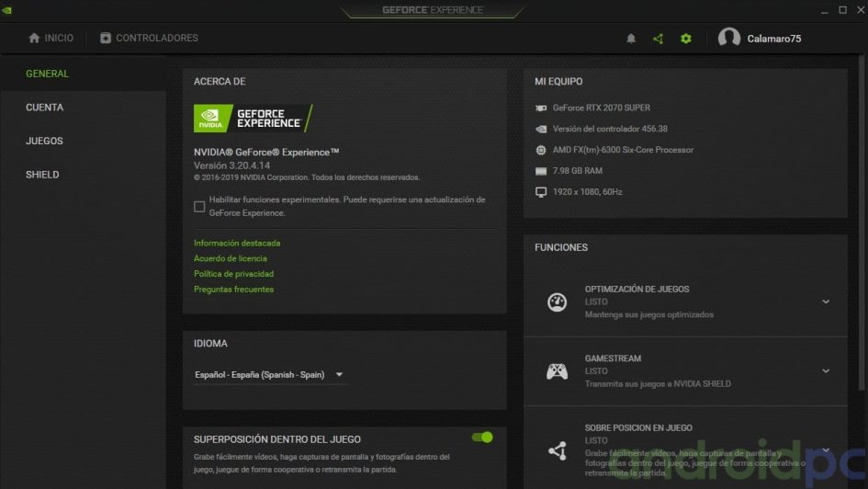868x489 pixels.
Task: Click the in-game overlay share icon
Action: point(557,450)
